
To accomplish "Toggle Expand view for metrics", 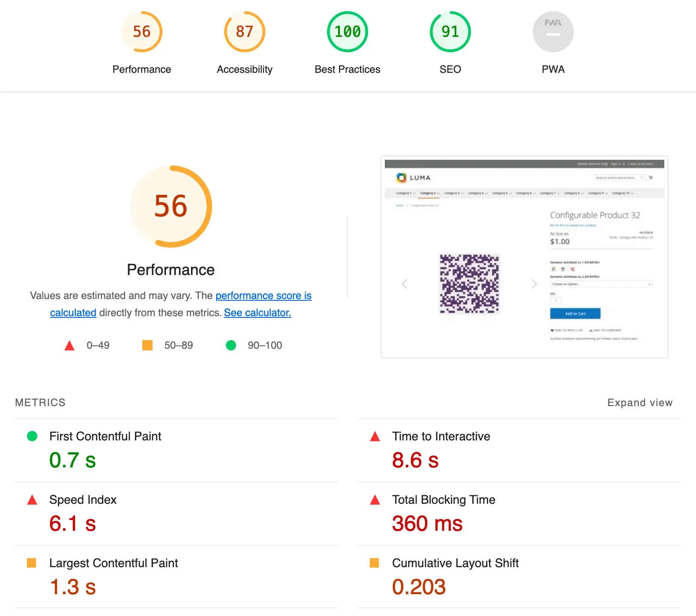I will [x=639, y=403].
